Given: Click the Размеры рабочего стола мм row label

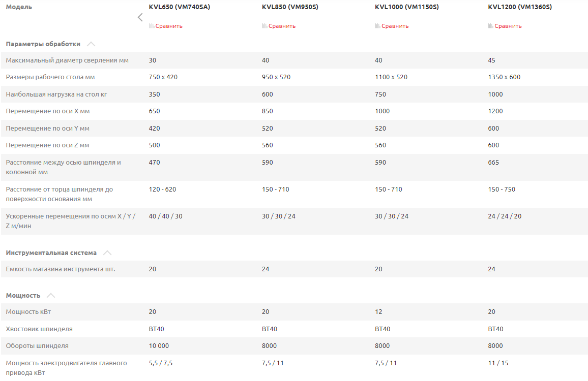Looking at the screenshot, I should (50, 77).
